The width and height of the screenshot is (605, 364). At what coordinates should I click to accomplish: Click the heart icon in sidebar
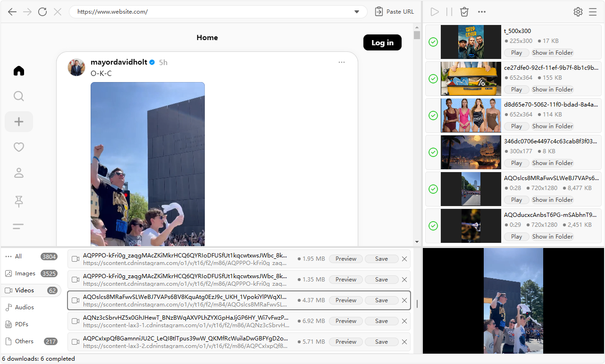point(19,147)
